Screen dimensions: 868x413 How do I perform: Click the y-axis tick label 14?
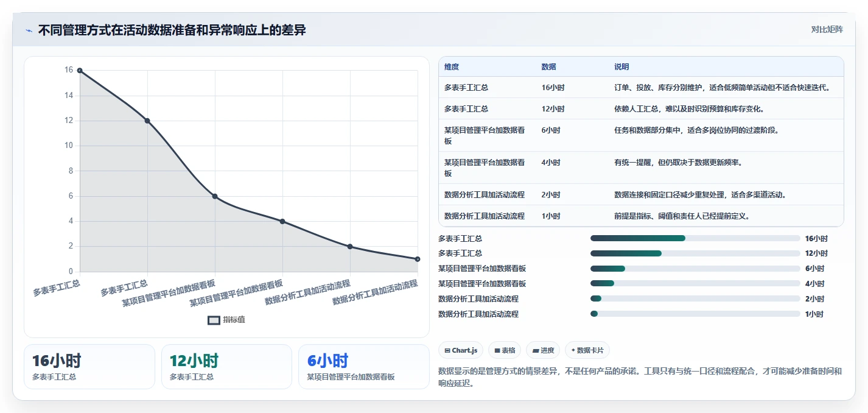point(69,96)
